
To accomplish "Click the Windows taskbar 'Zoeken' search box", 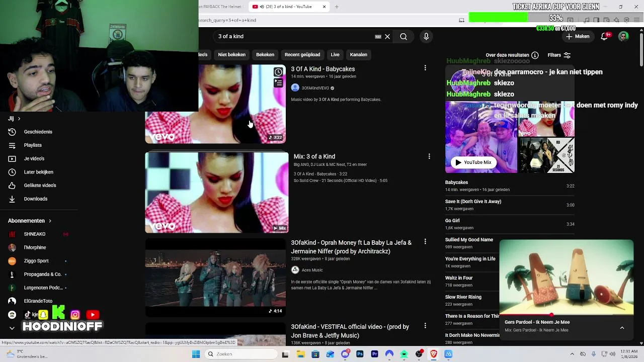I will point(242,354).
